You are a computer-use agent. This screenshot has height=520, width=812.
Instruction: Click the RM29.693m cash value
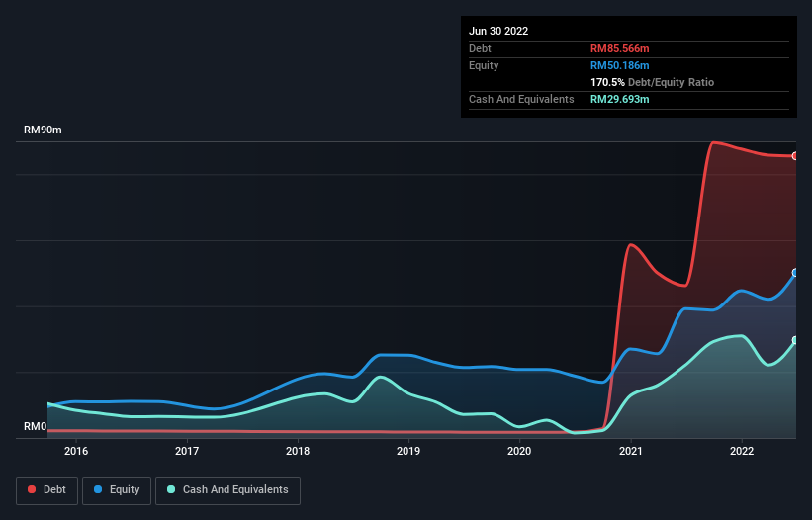[x=619, y=99]
